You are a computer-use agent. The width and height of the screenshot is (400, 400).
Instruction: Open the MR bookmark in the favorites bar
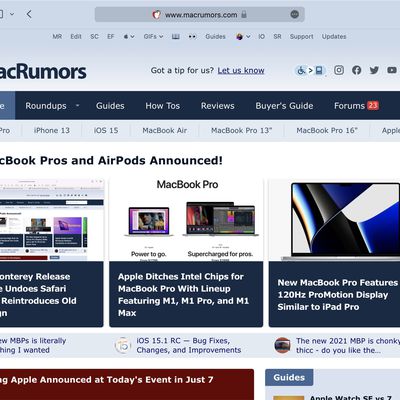pyautogui.click(x=57, y=37)
